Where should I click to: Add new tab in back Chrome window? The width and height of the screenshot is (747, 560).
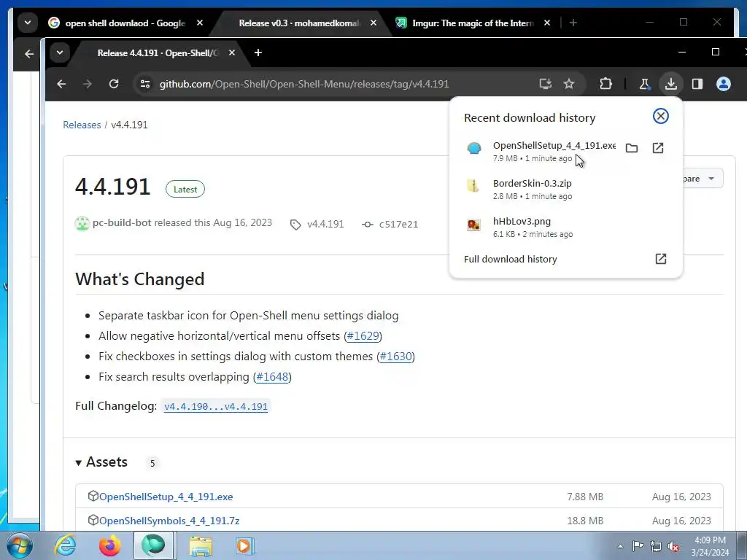point(573,23)
